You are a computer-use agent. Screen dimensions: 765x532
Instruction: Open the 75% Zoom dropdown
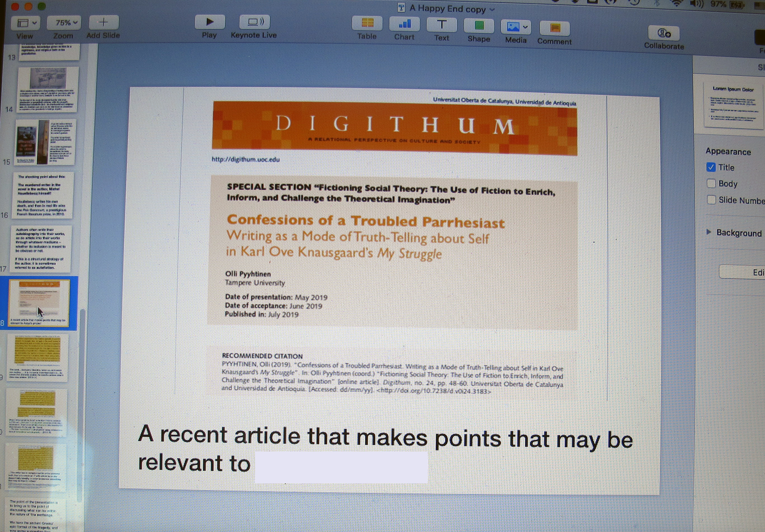(x=64, y=22)
